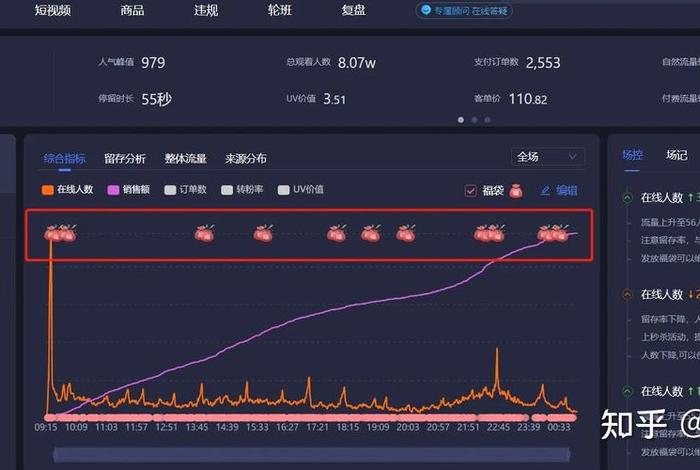Click the pink timeline bar beneath the chart
Screen dimensions: 700x470
click(x=311, y=418)
